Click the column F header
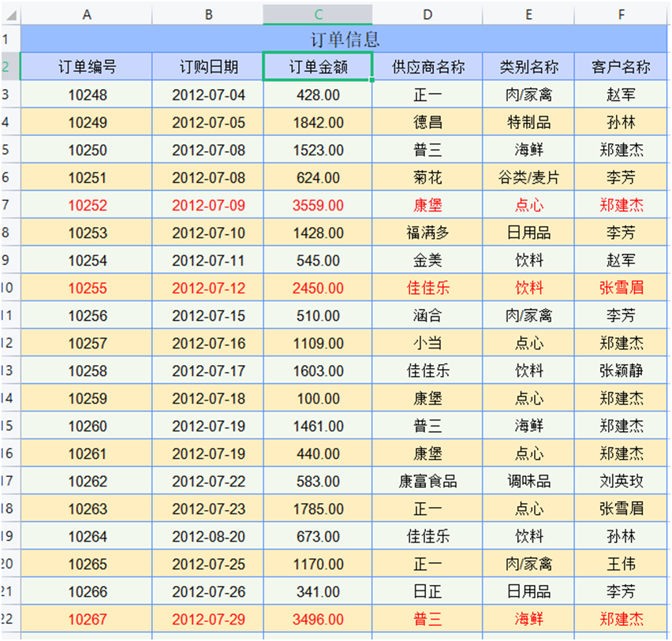The height and width of the screenshot is (641, 672). 621,14
